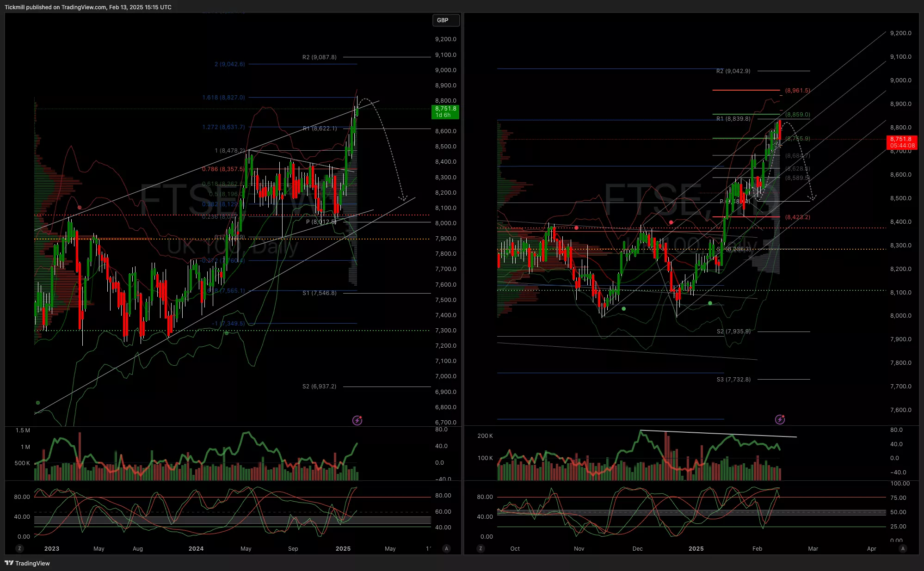This screenshot has width=924, height=571.
Task: Click the green dot marker at left chart bottom-left
Action: coord(38,403)
